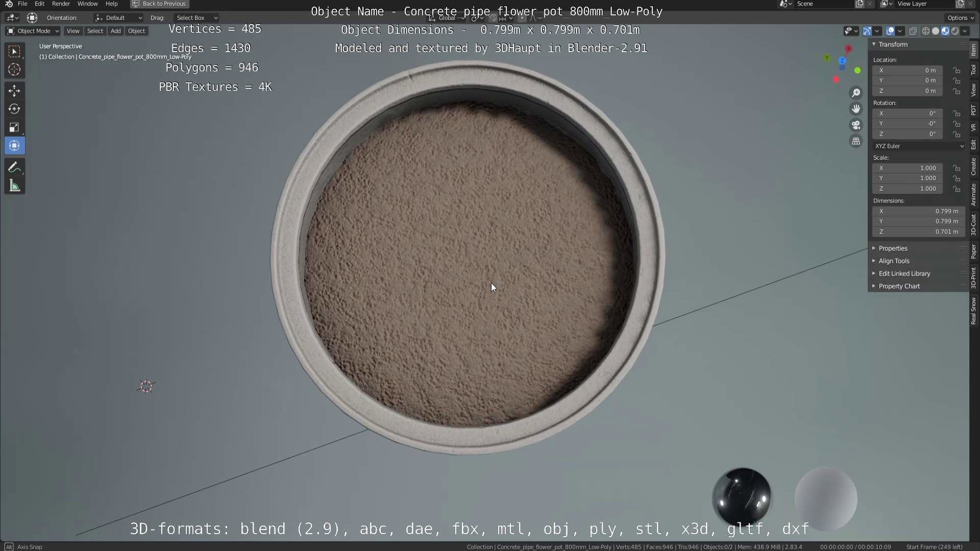Toggle viewport gizmos visibility button

867,31
